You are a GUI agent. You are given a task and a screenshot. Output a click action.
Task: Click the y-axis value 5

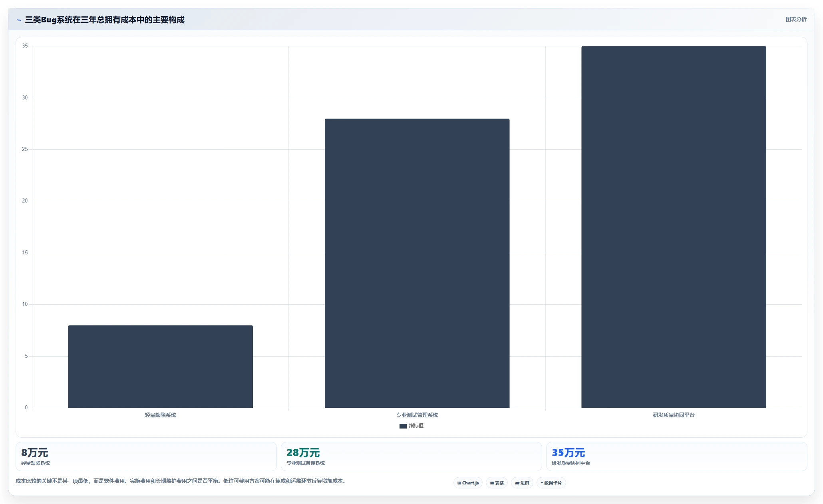(x=26, y=356)
